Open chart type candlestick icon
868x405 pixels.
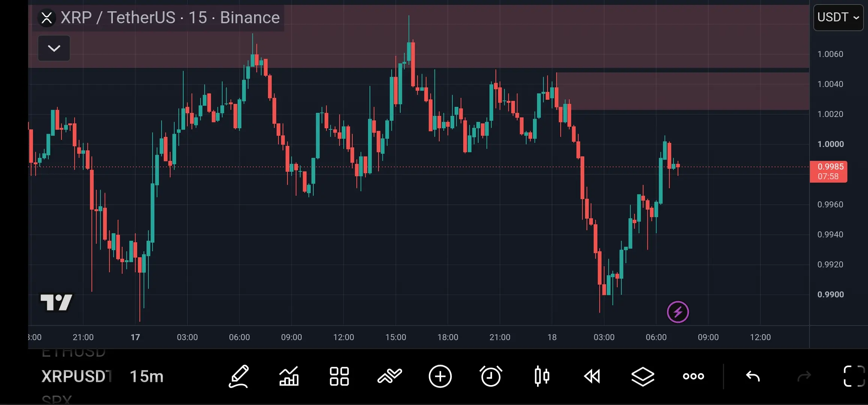coord(542,376)
